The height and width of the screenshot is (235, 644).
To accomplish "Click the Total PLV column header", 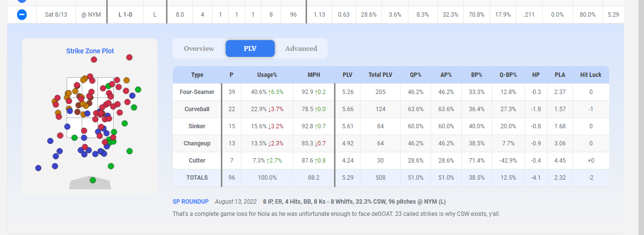I will pos(381,75).
